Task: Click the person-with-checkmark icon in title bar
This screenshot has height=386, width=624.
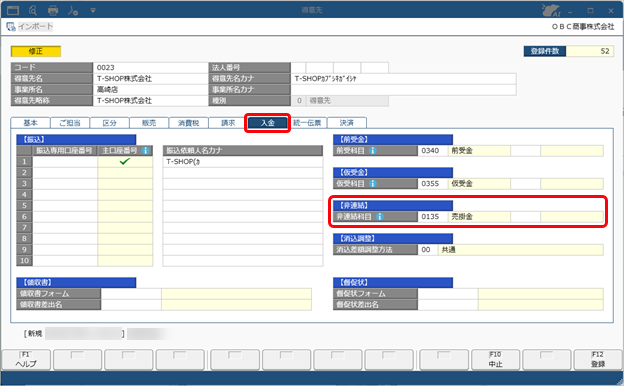Action: pyautogui.click(x=73, y=10)
